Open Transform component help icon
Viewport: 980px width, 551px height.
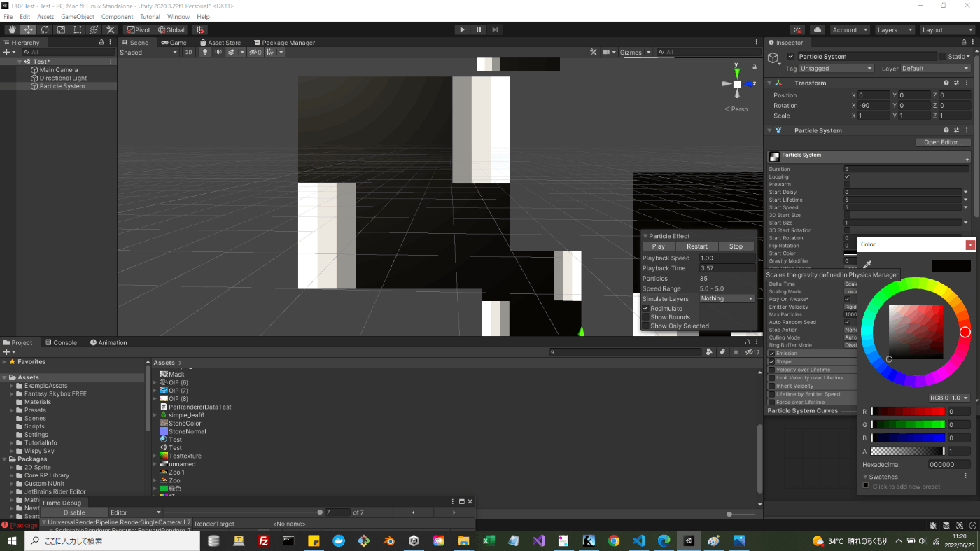click(946, 83)
